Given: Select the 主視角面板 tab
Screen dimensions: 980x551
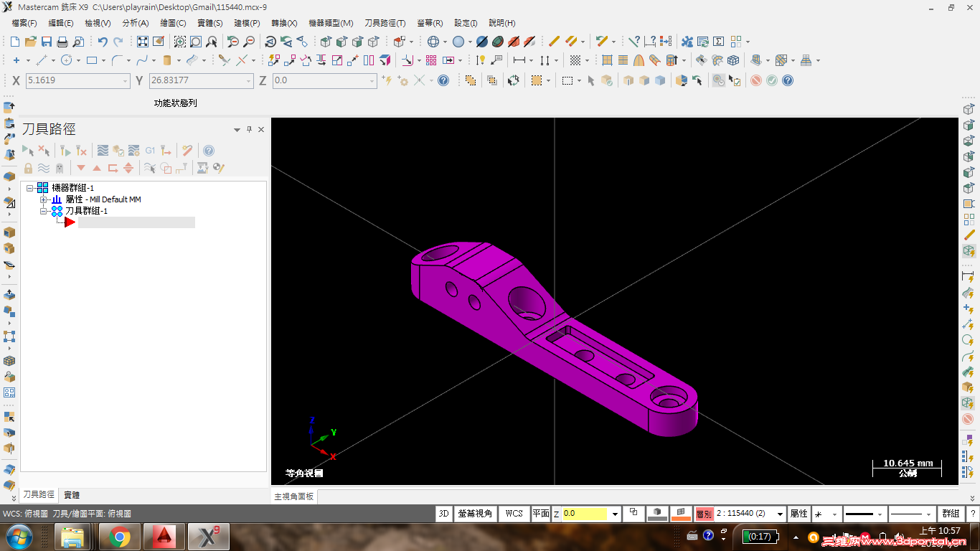Looking at the screenshot, I should (294, 496).
